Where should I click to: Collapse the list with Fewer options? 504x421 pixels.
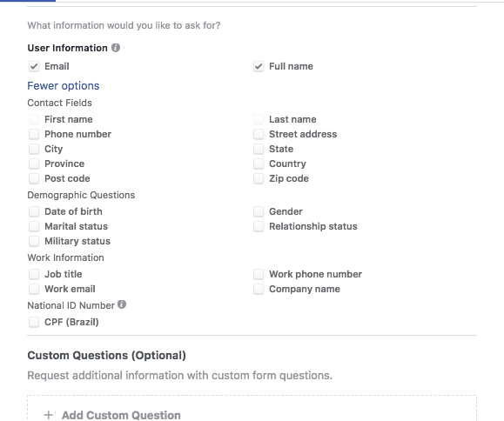[64, 86]
